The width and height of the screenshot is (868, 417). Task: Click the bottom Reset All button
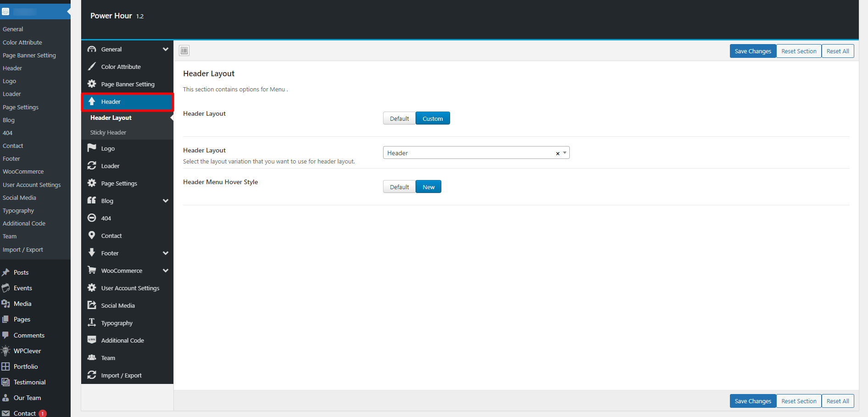(x=838, y=401)
